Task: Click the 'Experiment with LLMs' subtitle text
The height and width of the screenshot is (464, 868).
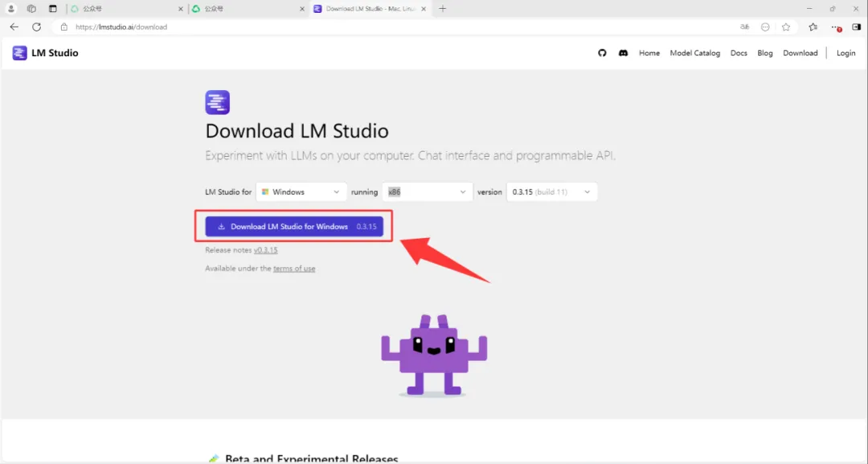Action: [410, 155]
